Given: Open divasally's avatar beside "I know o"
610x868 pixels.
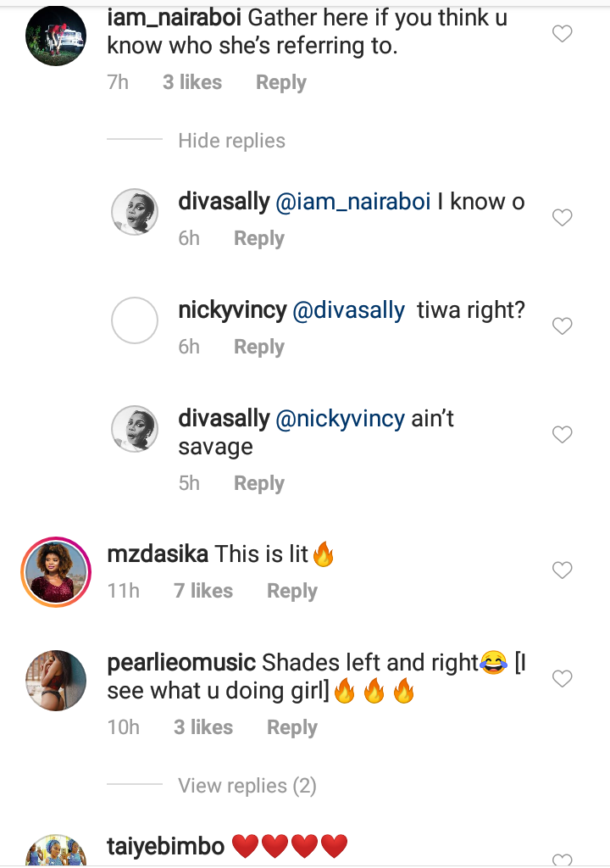Looking at the screenshot, I should point(135,212).
